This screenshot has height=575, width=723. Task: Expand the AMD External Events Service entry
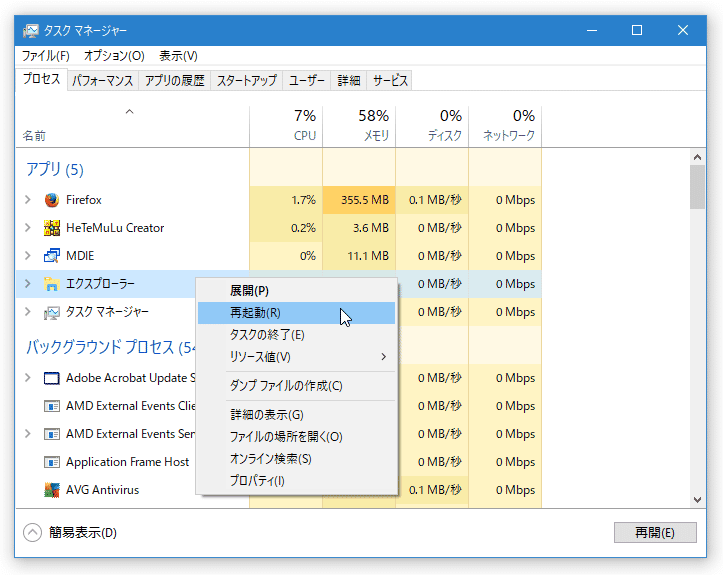click(x=28, y=434)
